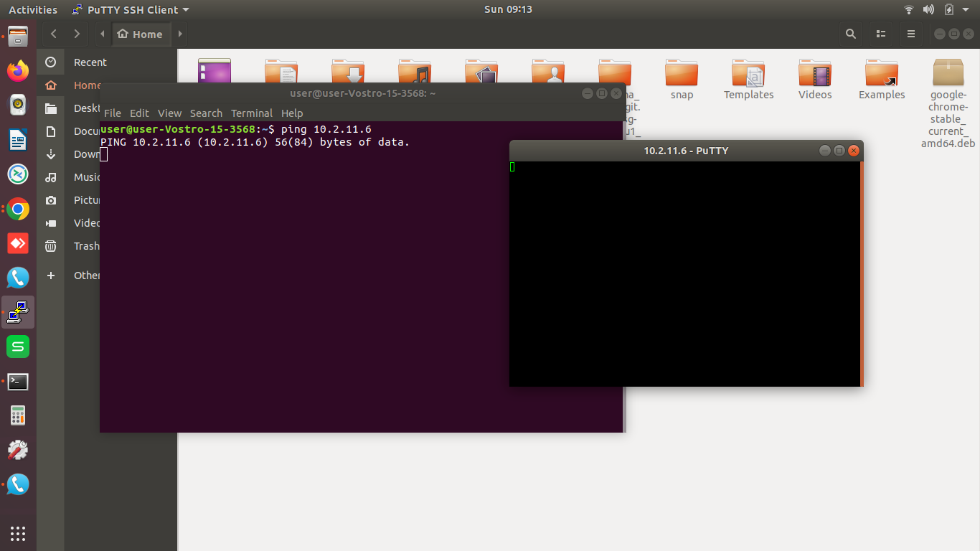Select the Examples link folder
980x551 pixels.
882,79
